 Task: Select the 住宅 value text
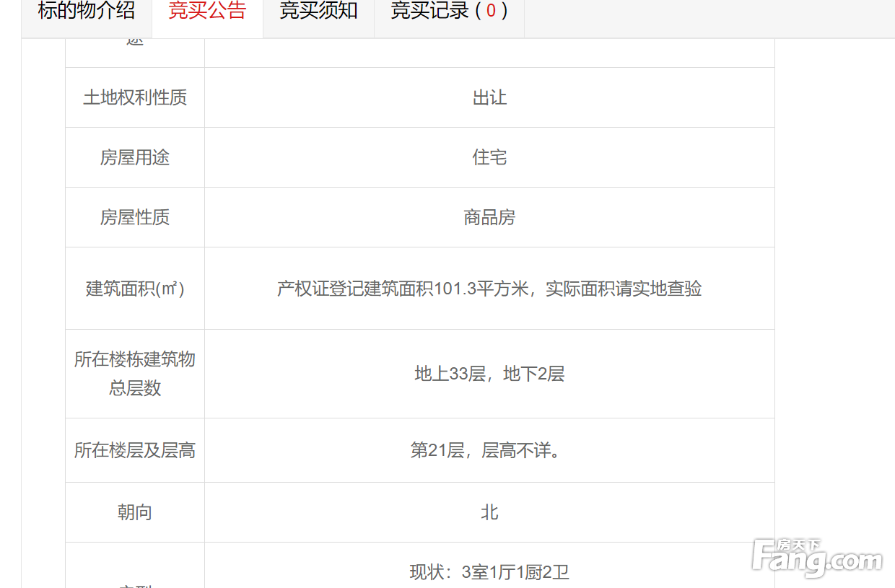coord(489,158)
